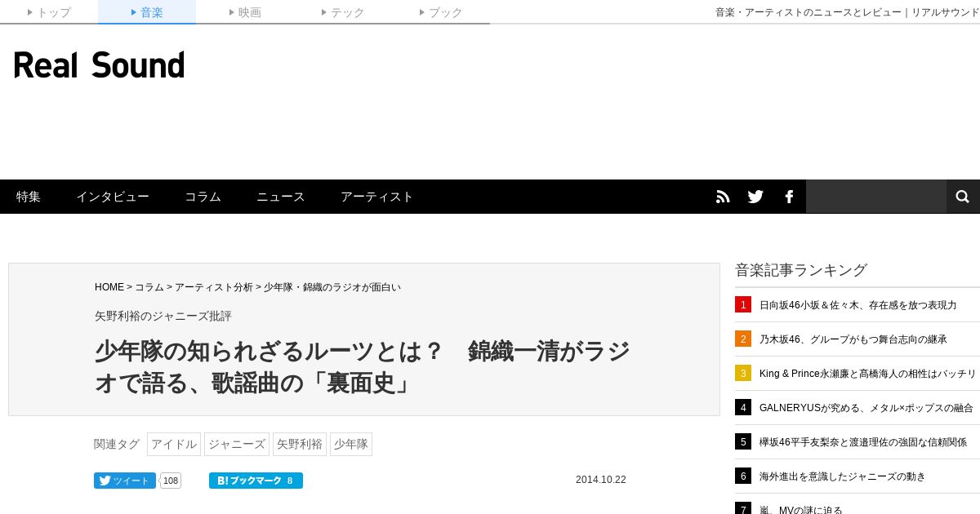
Task: Click breadcrumb 少年隊・錦織のラジオが面白い
Action: point(332,287)
